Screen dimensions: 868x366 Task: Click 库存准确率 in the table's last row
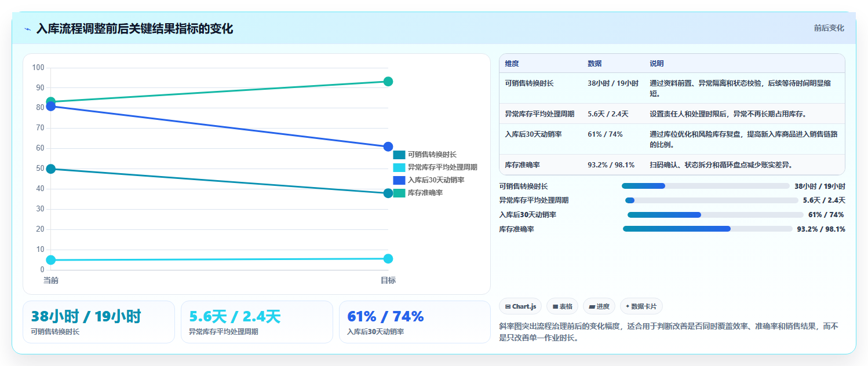pos(522,165)
